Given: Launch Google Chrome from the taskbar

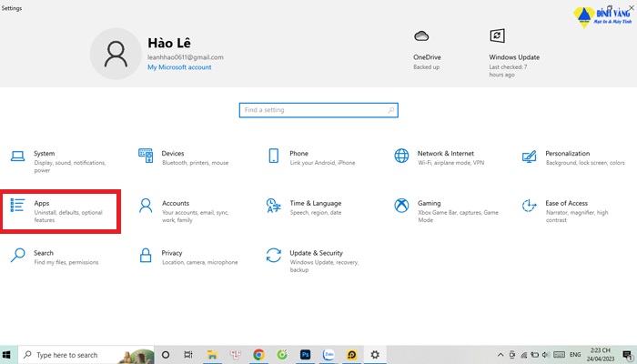Looking at the screenshot, I should [258, 355].
